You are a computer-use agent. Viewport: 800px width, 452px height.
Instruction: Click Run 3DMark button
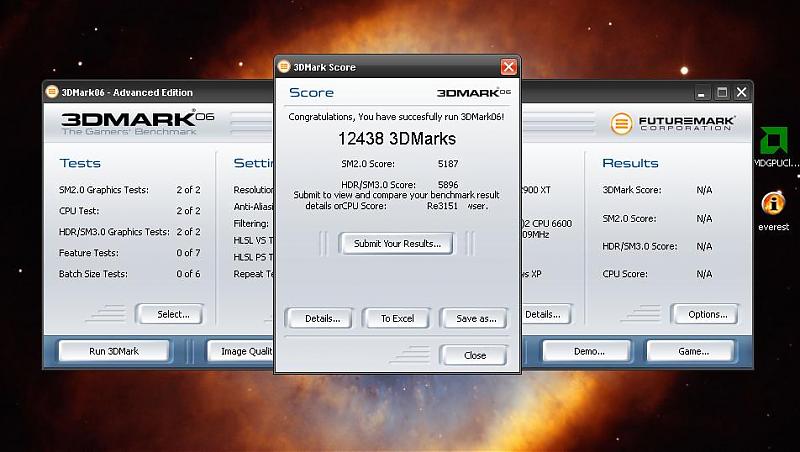click(x=114, y=351)
